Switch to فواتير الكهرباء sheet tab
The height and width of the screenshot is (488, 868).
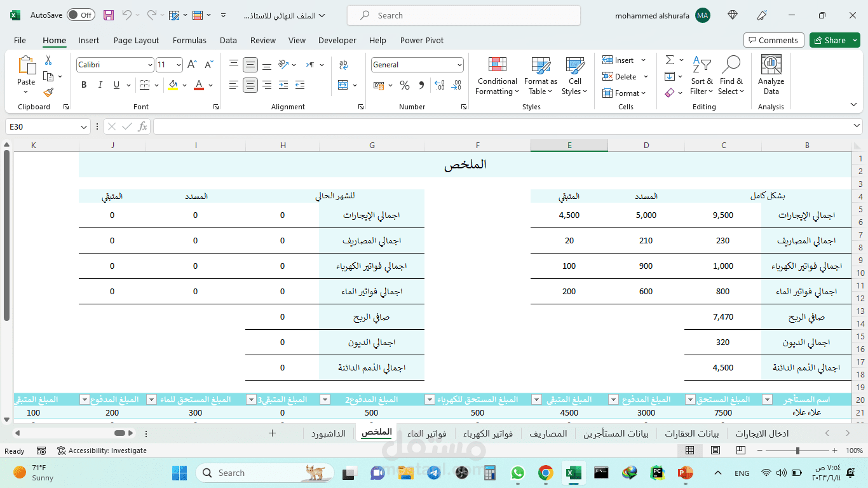(x=488, y=434)
